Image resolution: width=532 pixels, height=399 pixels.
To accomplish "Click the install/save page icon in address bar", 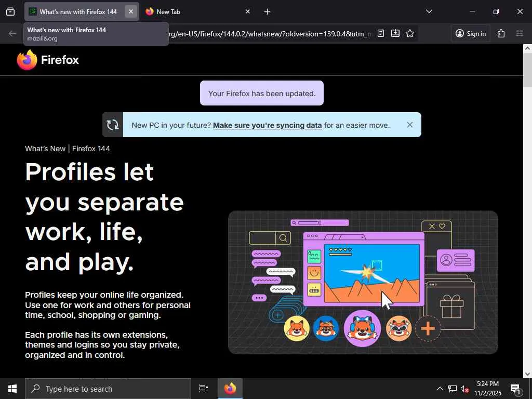I will 395,33.
